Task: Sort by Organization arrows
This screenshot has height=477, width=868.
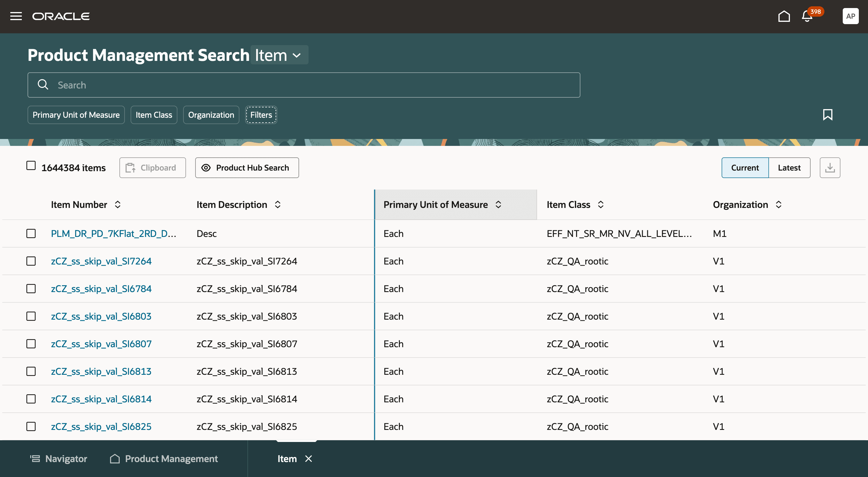Action: pyautogui.click(x=778, y=205)
